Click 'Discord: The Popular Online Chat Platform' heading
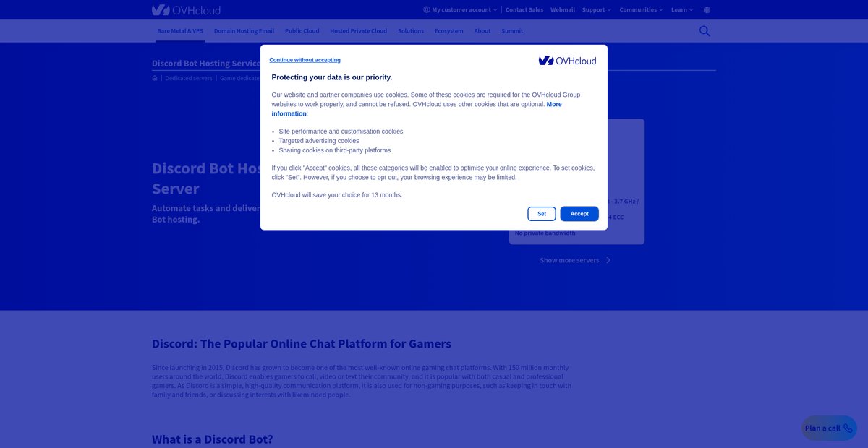 point(302,344)
